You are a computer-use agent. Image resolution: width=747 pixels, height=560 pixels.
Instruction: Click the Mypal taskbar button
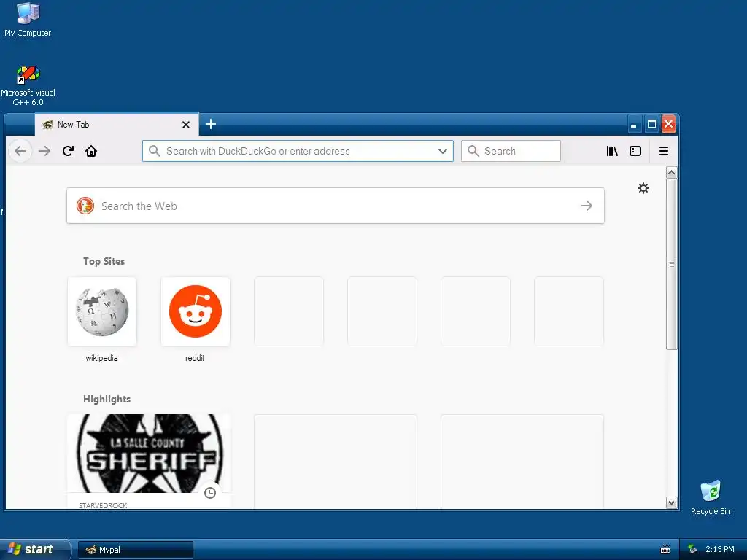pyautogui.click(x=136, y=550)
